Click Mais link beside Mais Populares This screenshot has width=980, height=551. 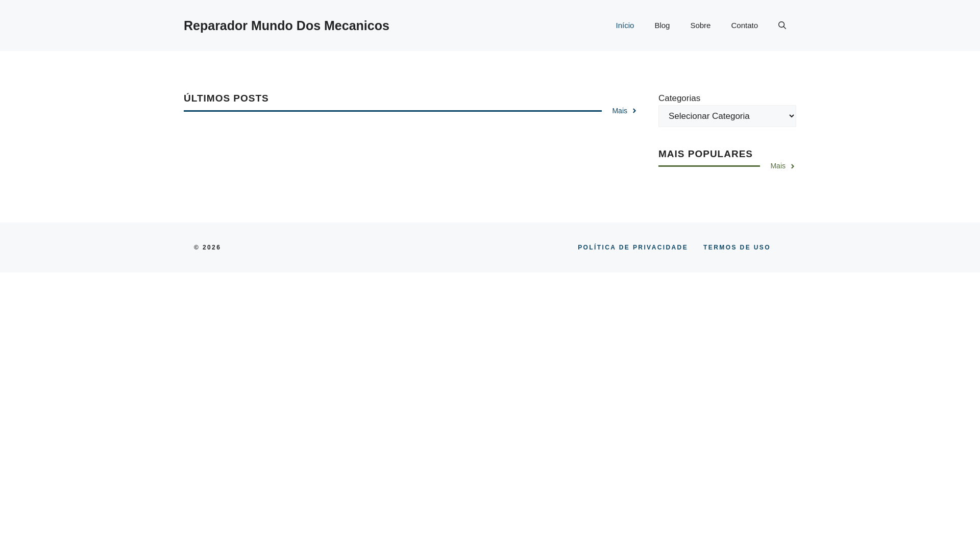coord(783,166)
